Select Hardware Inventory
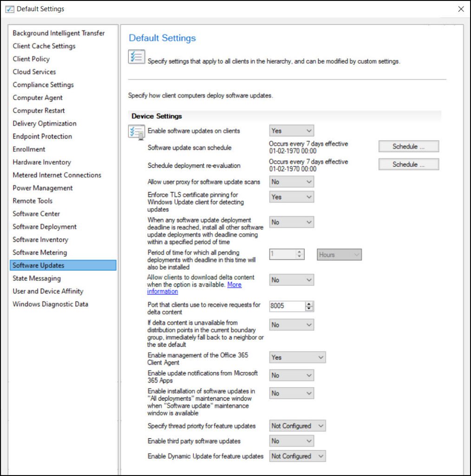 (x=41, y=162)
